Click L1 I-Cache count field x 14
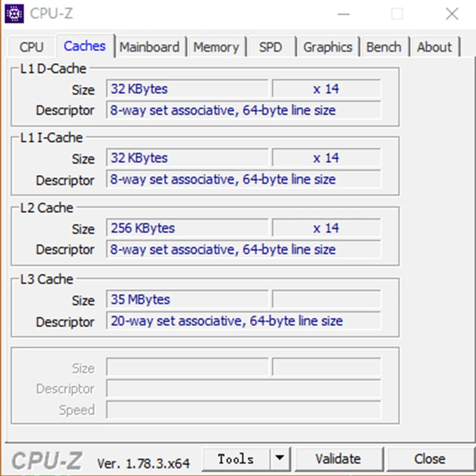The width and height of the screenshot is (476, 476). 326,158
